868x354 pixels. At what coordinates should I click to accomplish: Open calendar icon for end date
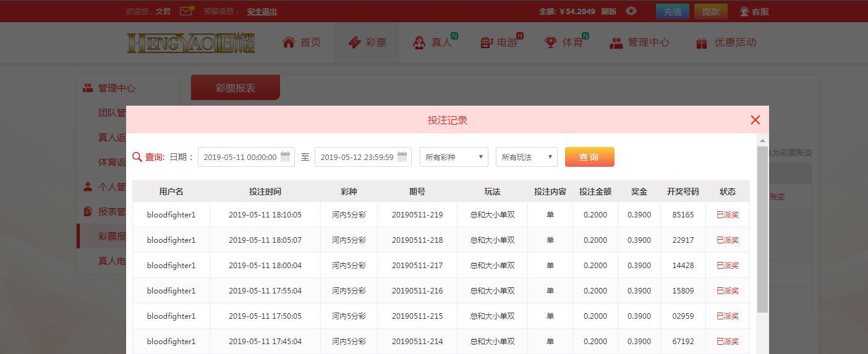click(x=402, y=157)
